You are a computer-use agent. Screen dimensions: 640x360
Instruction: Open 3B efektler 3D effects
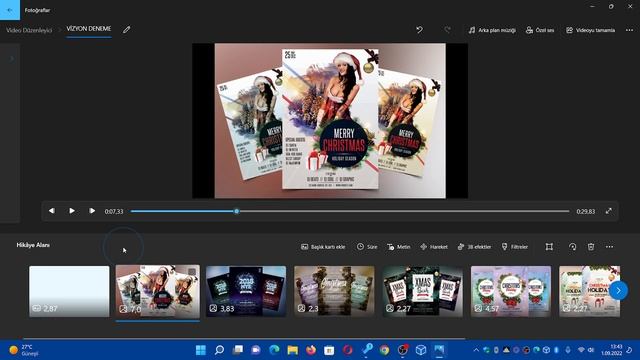coord(474,247)
